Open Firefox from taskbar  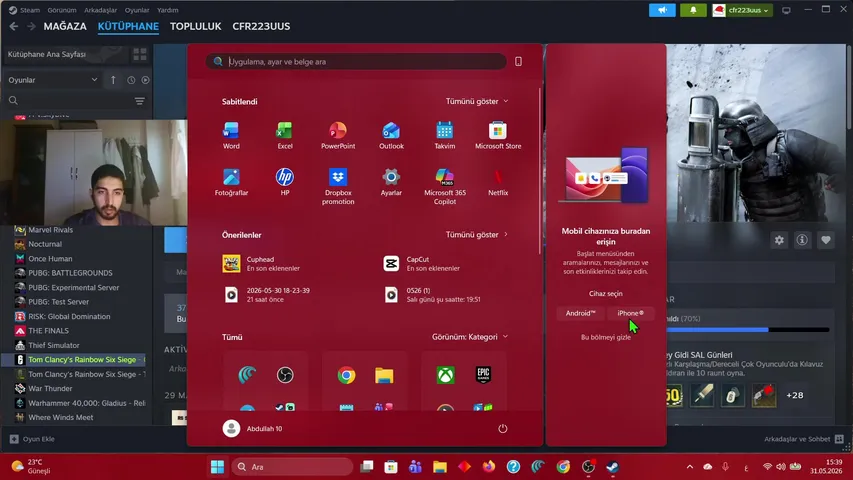pyautogui.click(x=489, y=467)
